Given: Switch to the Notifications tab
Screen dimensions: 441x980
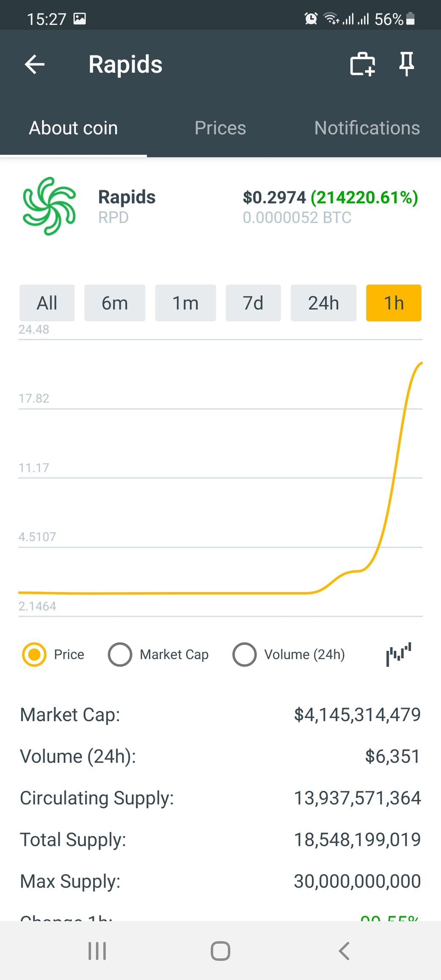Looking at the screenshot, I should [x=367, y=128].
